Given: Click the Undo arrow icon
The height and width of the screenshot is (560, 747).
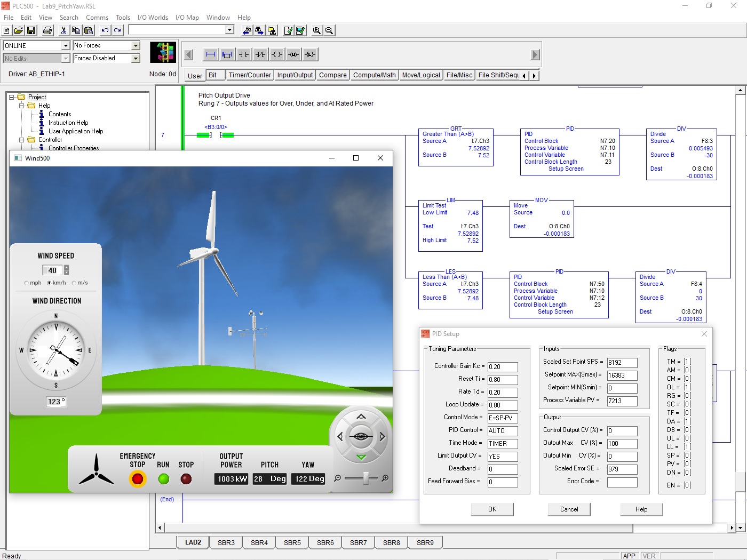Looking at the screenshot, I should [x=105, y=30].
